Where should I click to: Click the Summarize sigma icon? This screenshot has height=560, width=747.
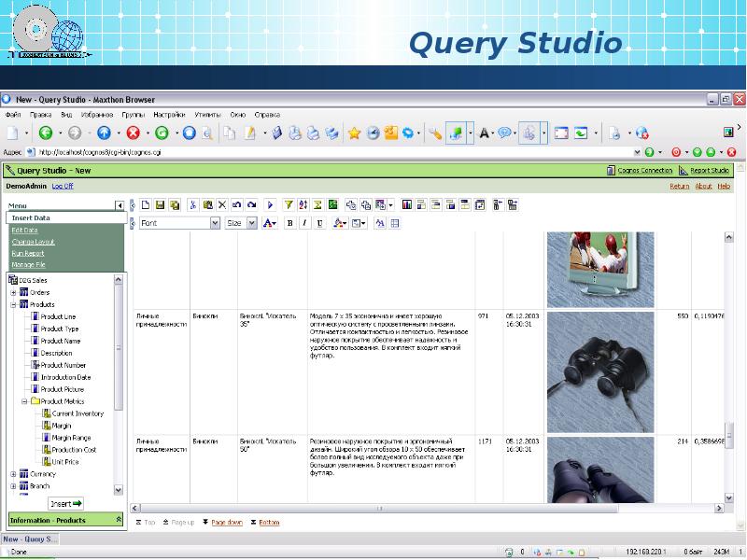click(318, 204)
